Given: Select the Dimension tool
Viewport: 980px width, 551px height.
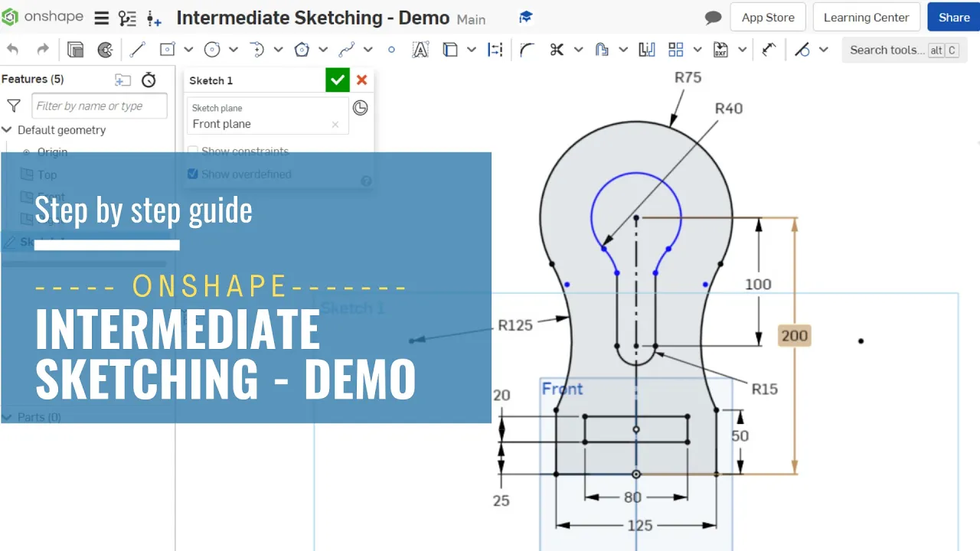Looking at the screenshot, I should [769, 50].
